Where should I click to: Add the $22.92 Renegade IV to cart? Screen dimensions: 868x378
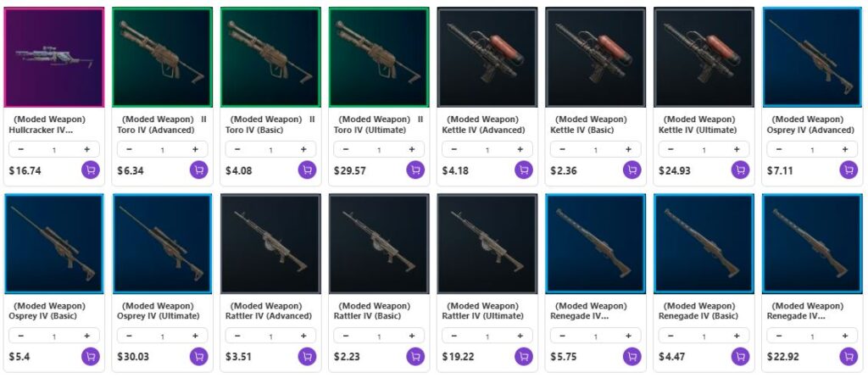848,357
